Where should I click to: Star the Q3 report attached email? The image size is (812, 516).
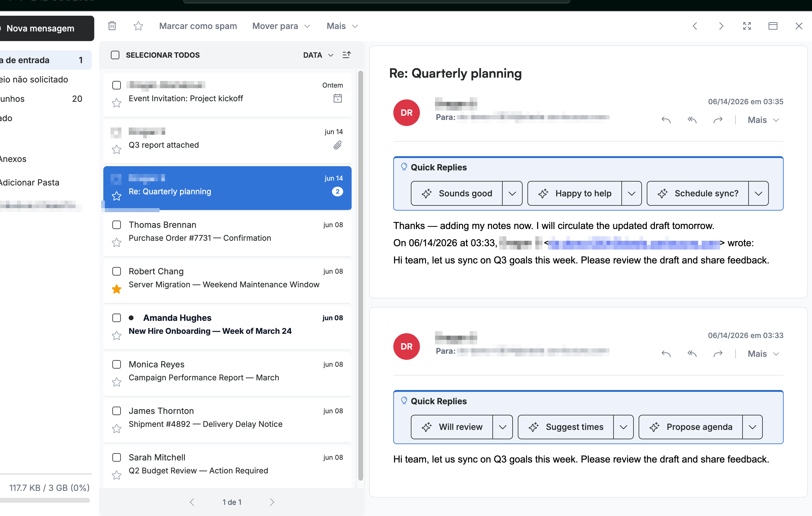coord(116,150)
